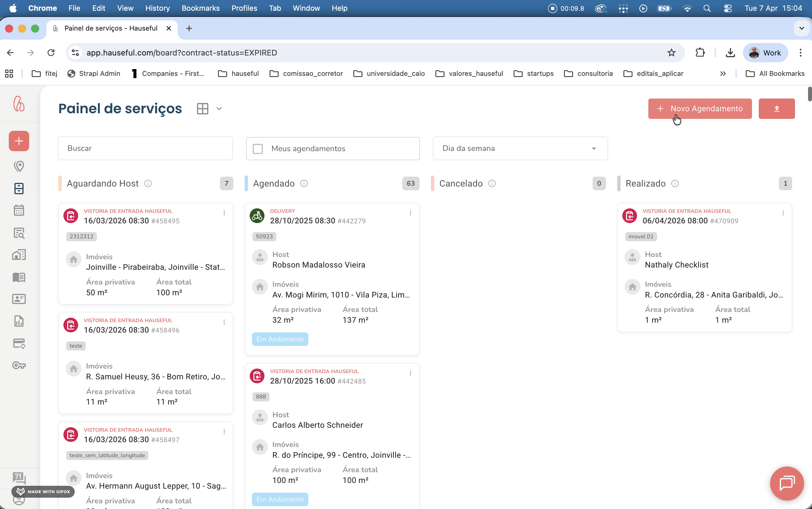Open the Dia da semana dropdown
The width and height of the screenshot is (812, 509).
[520, 148]
